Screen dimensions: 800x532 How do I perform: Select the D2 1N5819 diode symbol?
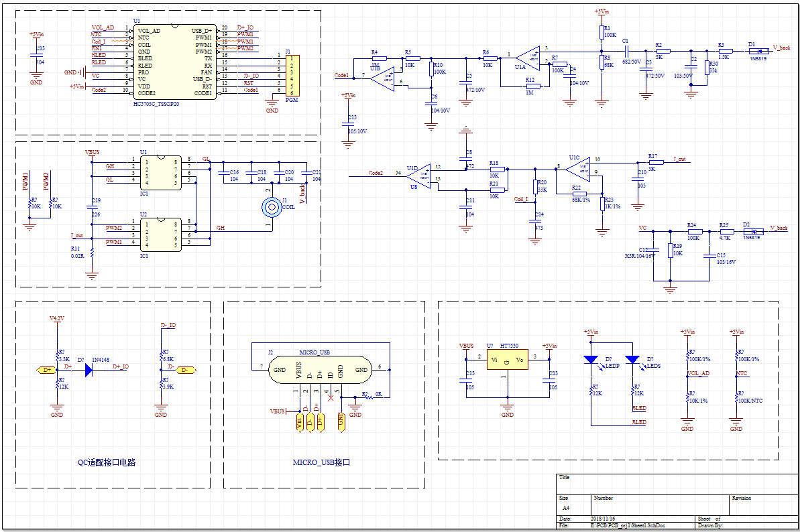click(x=753, y=232)
